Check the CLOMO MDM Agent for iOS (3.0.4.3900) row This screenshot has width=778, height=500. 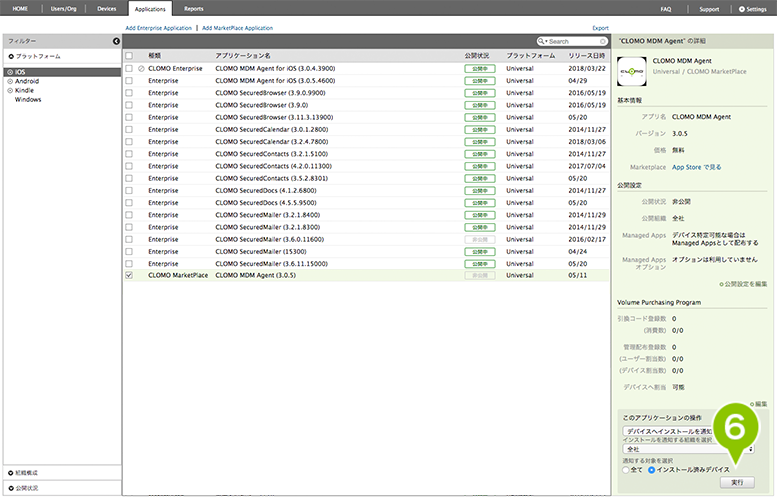(x=129, y=68)
